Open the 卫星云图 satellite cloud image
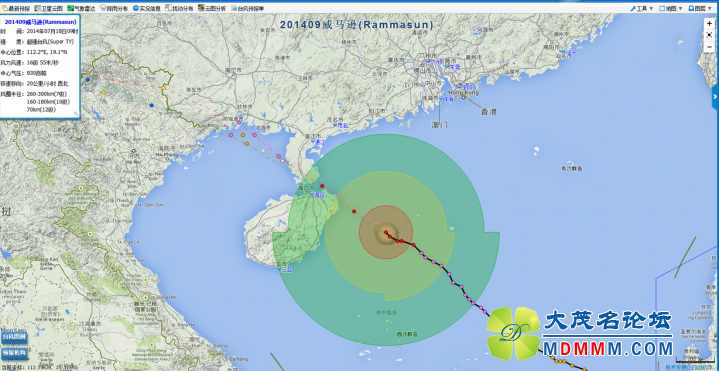Viewport: 719px width, 371px height. (x=49, y=8)
